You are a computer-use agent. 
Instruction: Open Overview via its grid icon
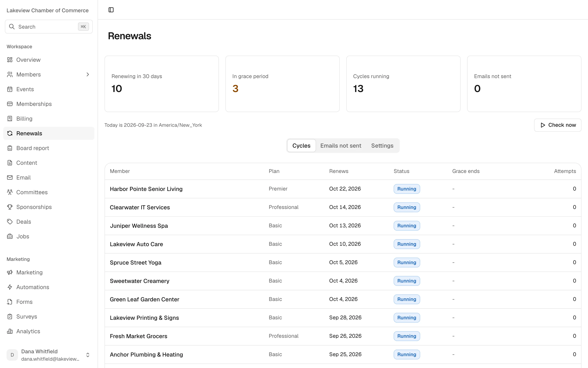pos(10,60)
